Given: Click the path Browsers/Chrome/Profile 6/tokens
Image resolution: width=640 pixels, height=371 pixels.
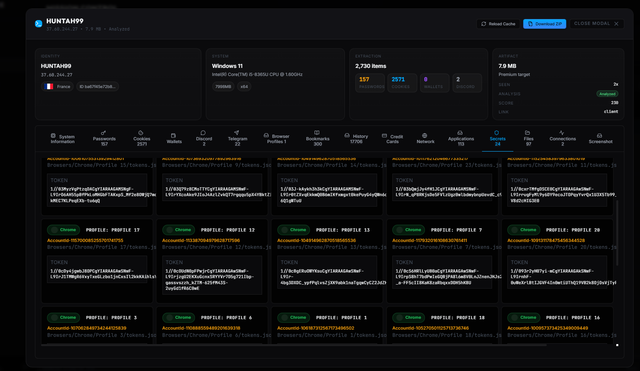Looking at the screenshot, I should (x=216, y=335).
